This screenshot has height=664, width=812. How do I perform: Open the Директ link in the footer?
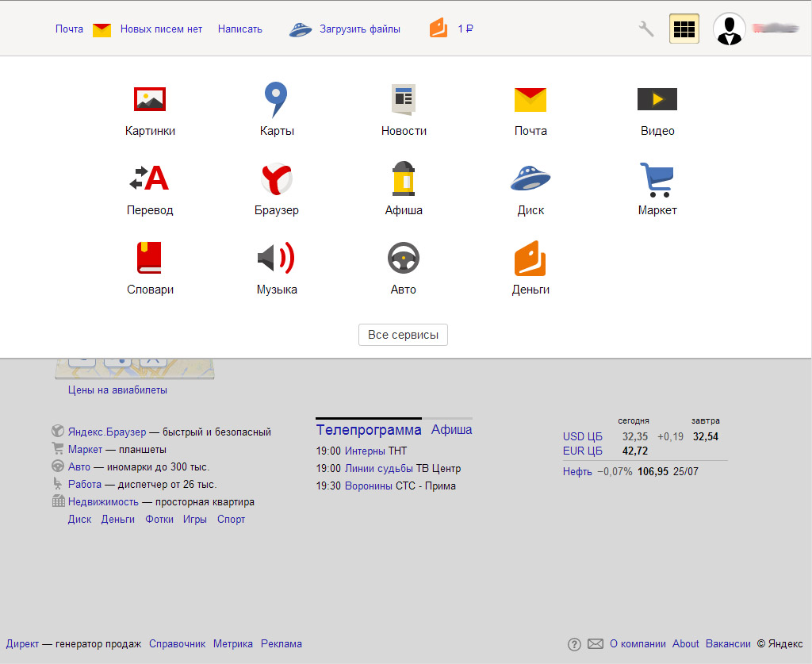tap(22, 644)
